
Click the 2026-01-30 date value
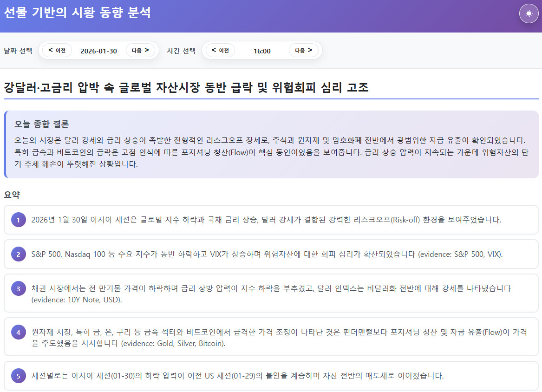coord(98,51)
